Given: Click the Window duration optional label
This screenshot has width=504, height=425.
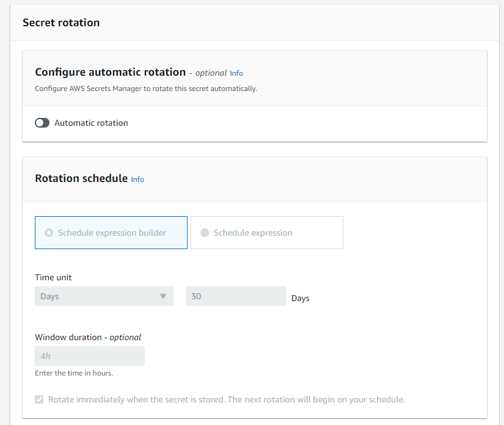Looking at the screenshot, I should (88, 337).
